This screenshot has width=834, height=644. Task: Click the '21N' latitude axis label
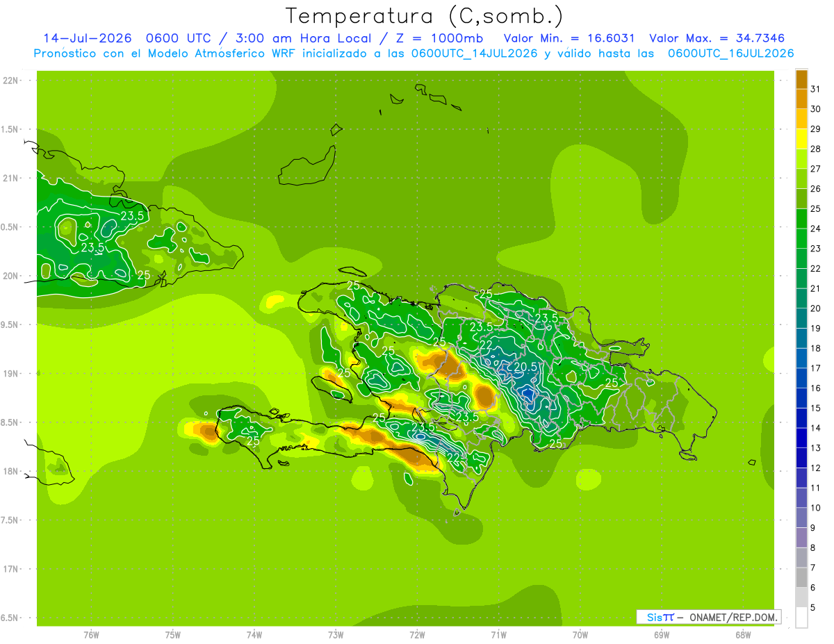pos(11,179)
